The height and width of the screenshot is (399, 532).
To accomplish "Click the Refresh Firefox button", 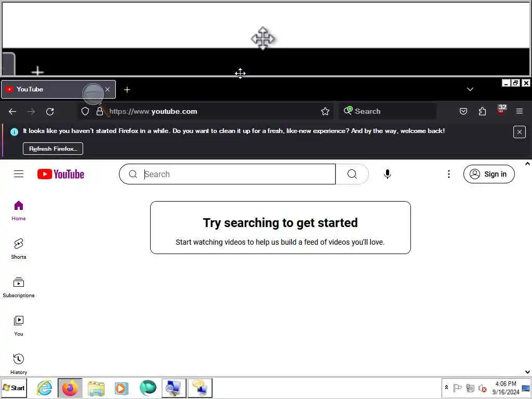I will [53, 149].
